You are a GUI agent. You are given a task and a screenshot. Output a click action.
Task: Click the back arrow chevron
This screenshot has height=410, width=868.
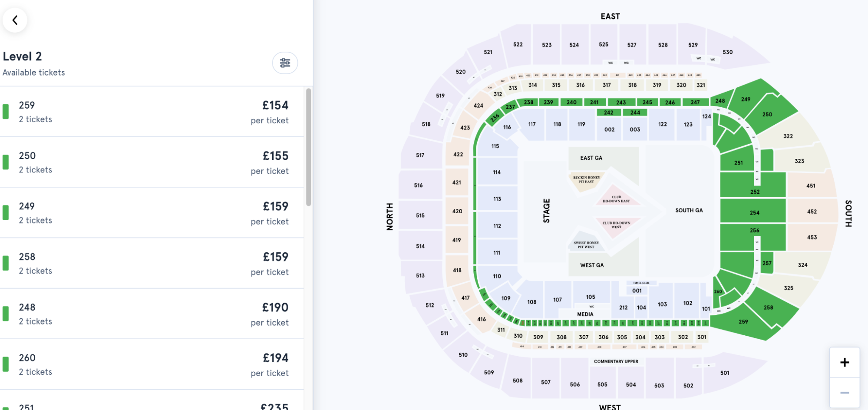point(15,20)
